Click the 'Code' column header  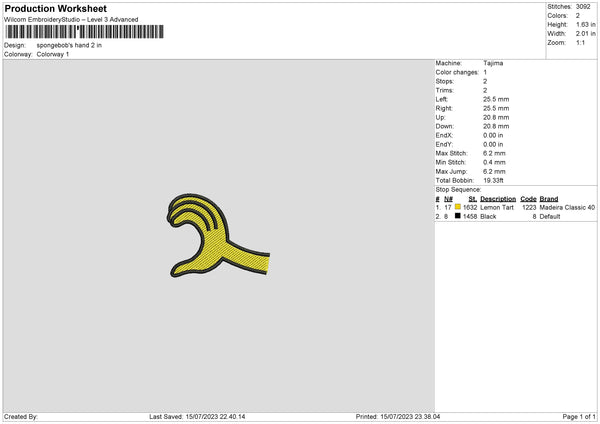528,199
